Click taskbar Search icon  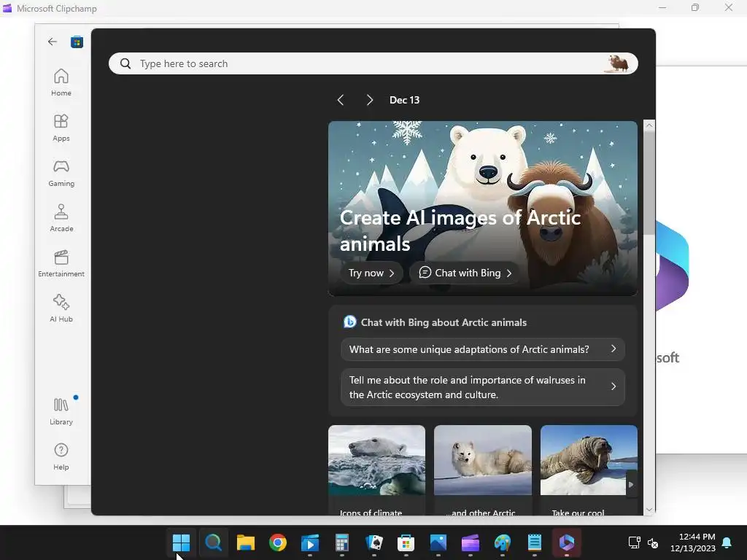[213, 542]
